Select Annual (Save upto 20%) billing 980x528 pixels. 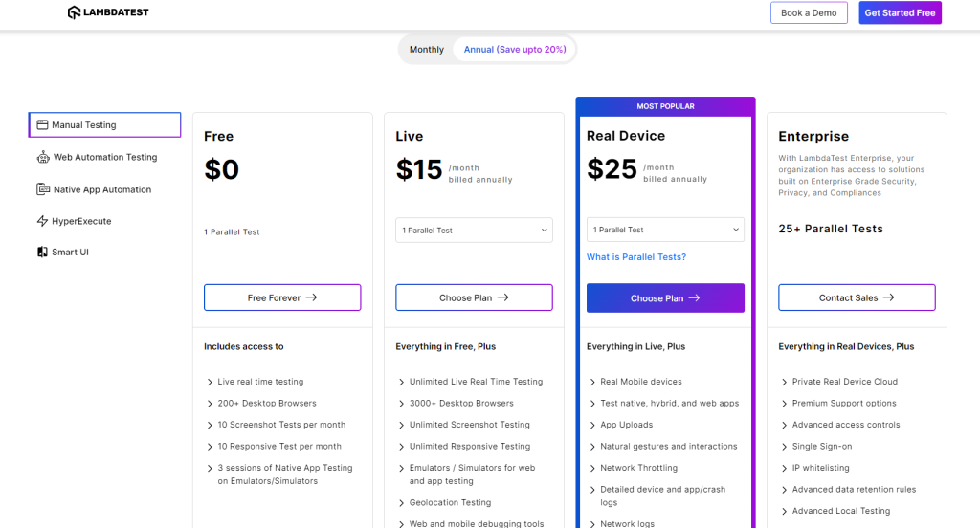coord(514,50)
